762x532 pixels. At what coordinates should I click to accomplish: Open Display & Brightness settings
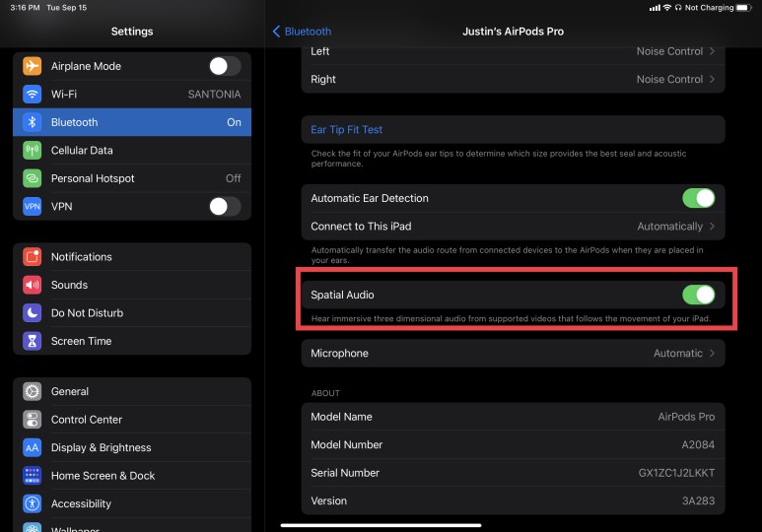(132, 447)
